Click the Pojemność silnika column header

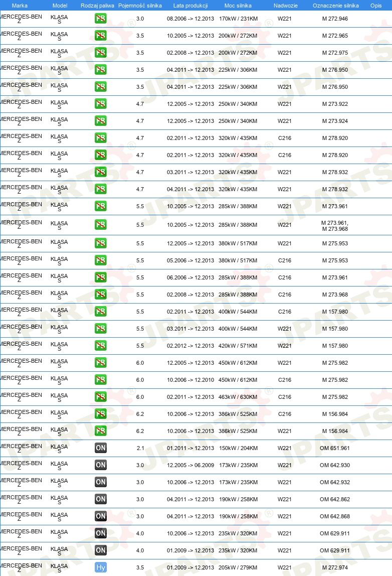pyautogui.click(x=140, y=6)
